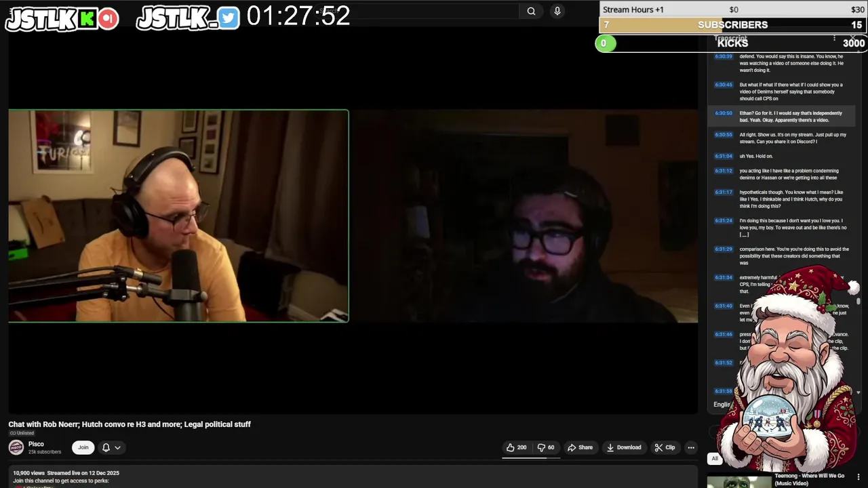The width and height of the screenshot is (868, 488).
Task: Open the 'Where Will We Go' video title
Action: coord(809,479)
